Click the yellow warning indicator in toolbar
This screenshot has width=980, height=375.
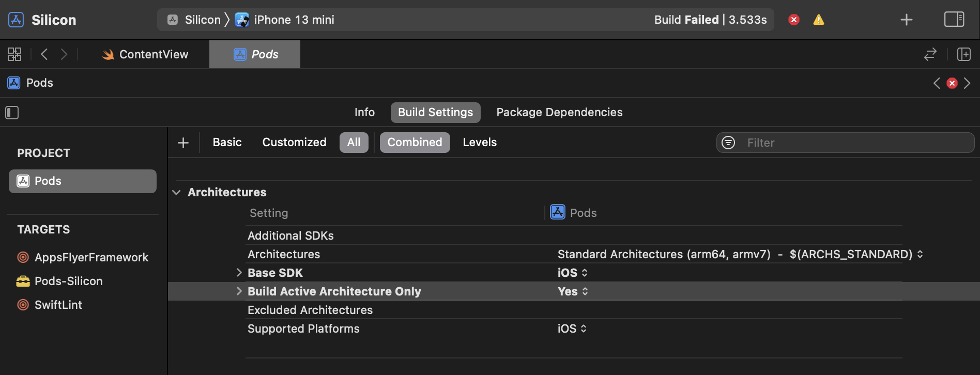click(x=819, y=20)
